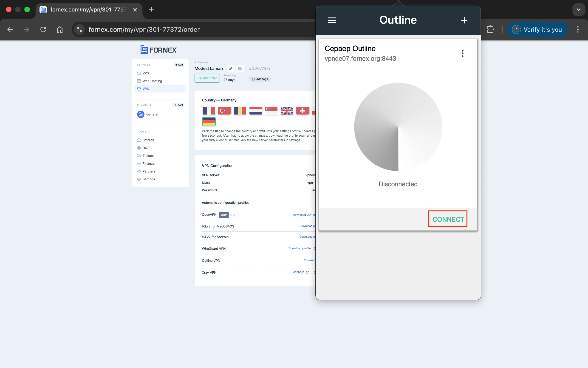The image size is (588, 368).
Task: Open the list icon next to Modest Lamarr
Action: (x=240, y=69)
